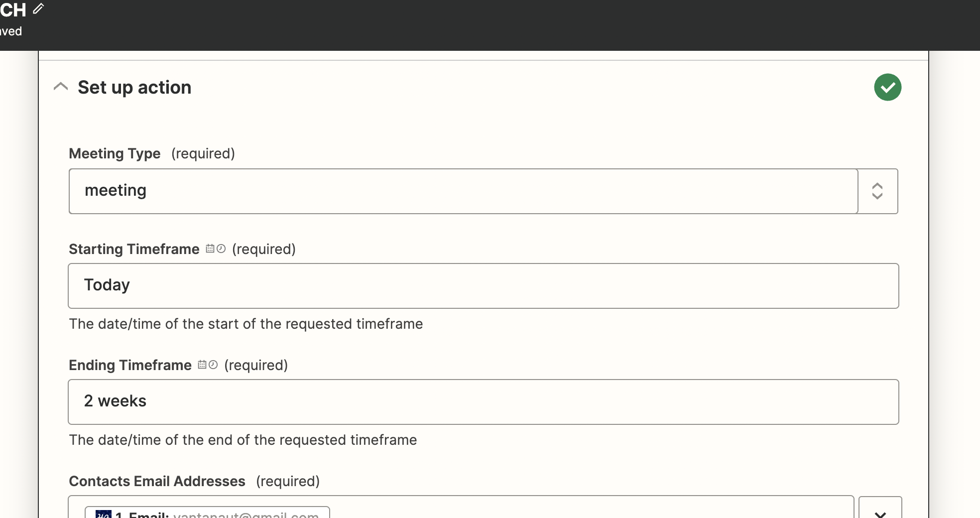Screen dimensions: 980x518
Task: Click the Set up action heading
Action: [134, 87]
